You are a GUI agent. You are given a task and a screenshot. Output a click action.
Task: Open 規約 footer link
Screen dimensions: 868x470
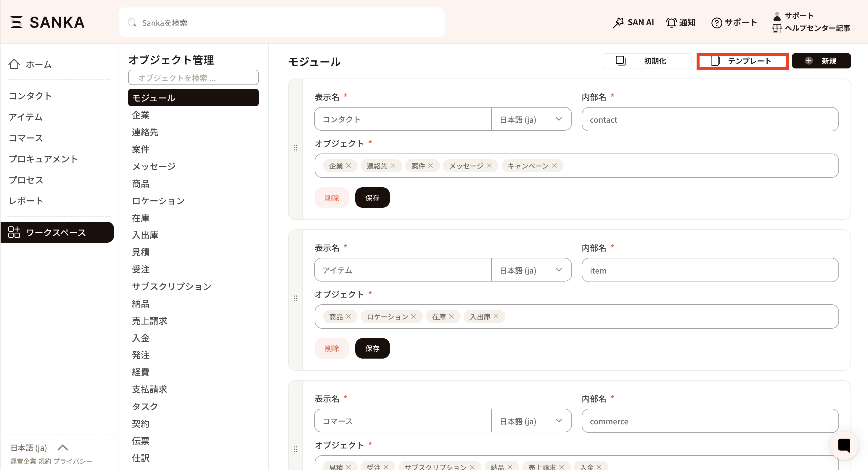pyautogui.click(x=44, y=461)
